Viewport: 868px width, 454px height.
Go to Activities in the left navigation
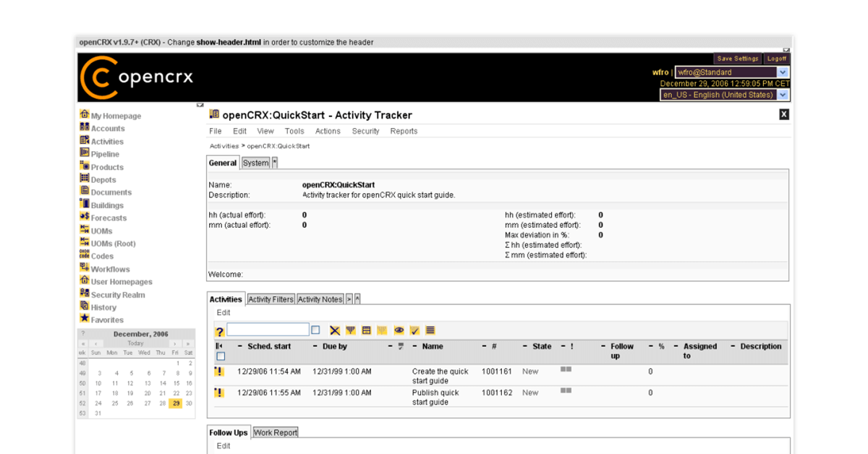102,142
